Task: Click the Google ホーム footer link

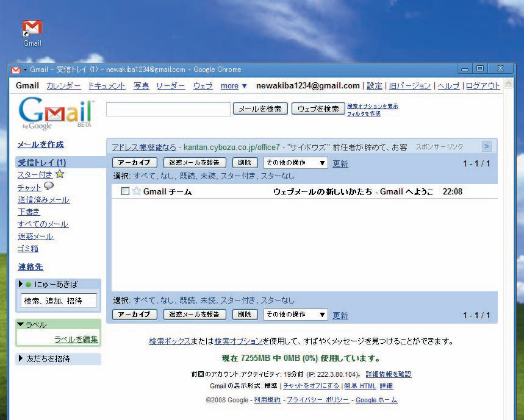Action: [x=376, y=400]
